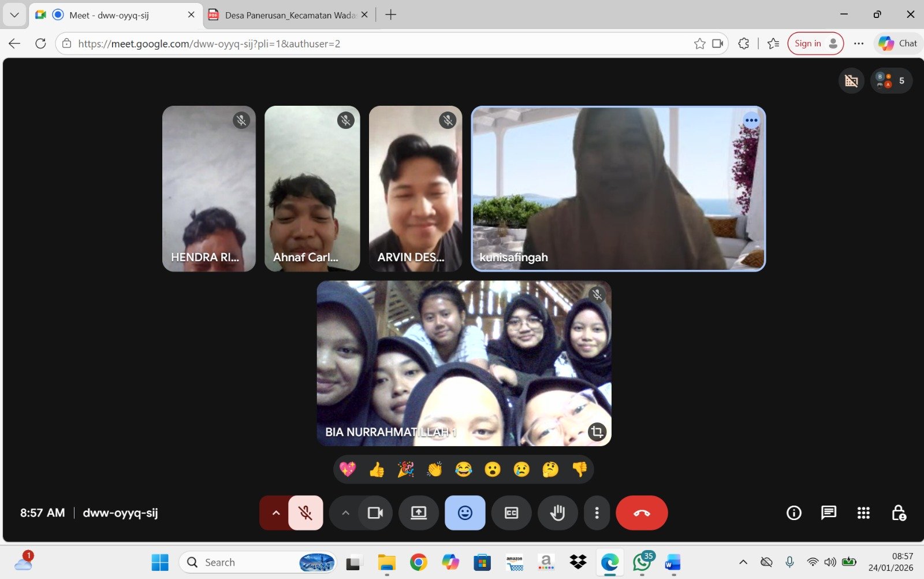Open host controls via the lock icon
The height and width of the screenshot is (579, 924).
pos(899,513)
